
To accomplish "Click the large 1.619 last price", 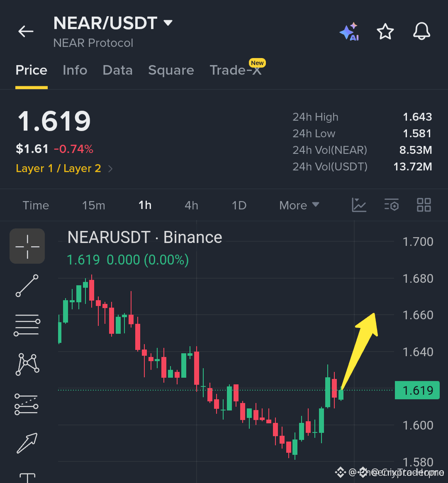I will point(54,121).
